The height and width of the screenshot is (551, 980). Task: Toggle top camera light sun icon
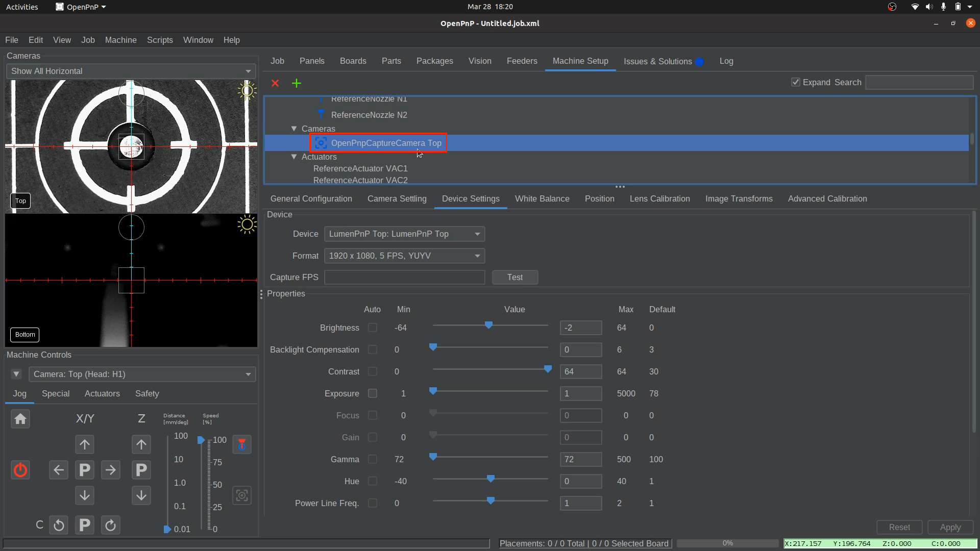247,91
